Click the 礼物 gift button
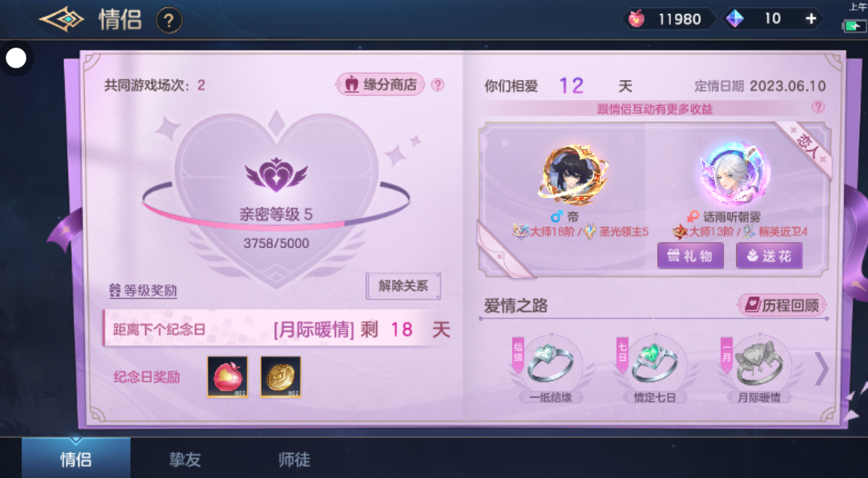This screenshot has width=868, height=478. 690,256
